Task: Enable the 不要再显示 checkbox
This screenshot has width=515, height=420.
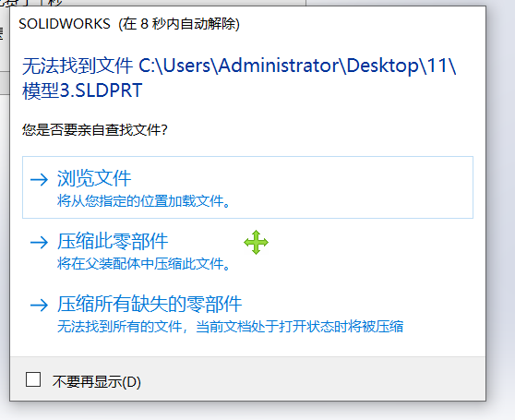Action: (33, 379)
